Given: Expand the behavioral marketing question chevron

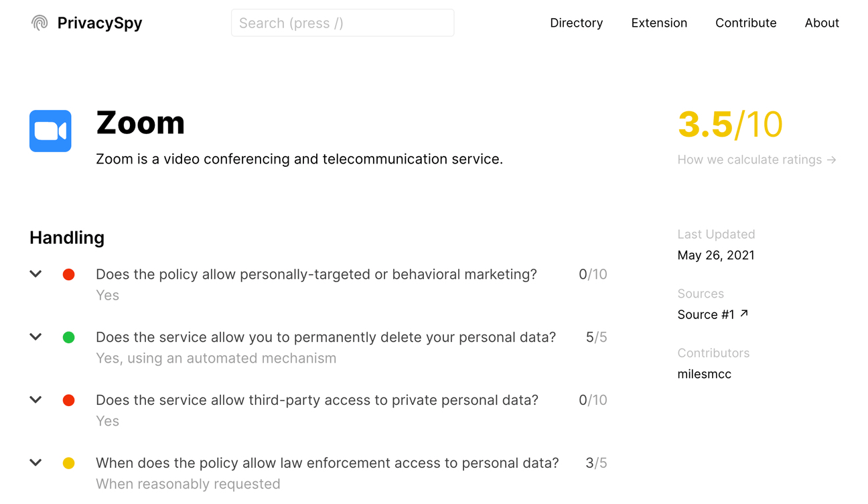Looking at the screenshot, I should (x=36, y=273).
